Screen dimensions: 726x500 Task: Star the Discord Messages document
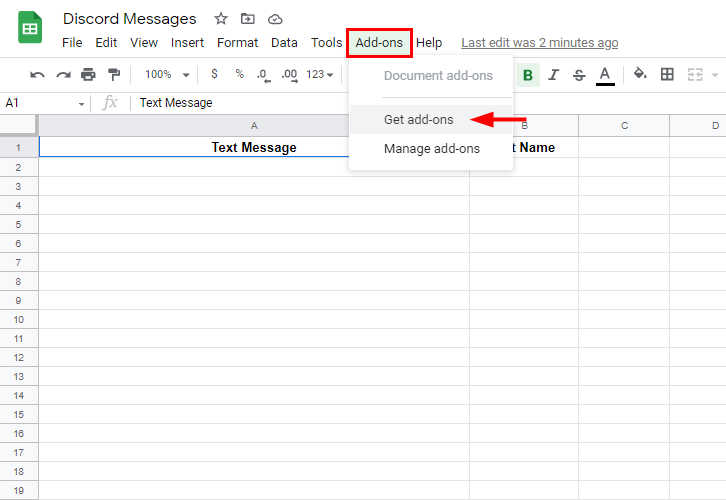tap(221, 19)
